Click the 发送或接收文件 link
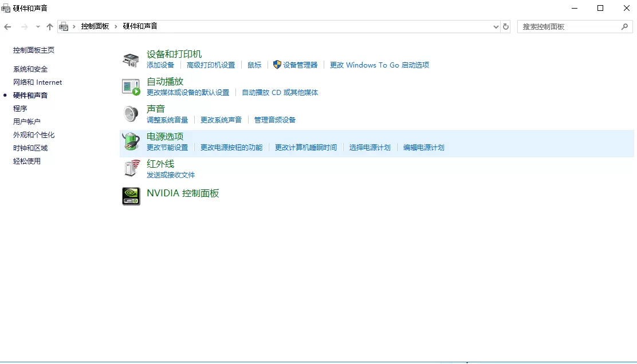The height and width of the screenshot is (364, 637). (x=171, y=175)
